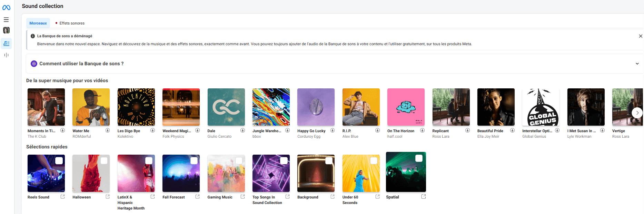Image resolution: width=644 pixels, height=214 pixels.
Task: Download the Happy Go Lucky track
Action: pyautogui.click(x=333, y=130)
